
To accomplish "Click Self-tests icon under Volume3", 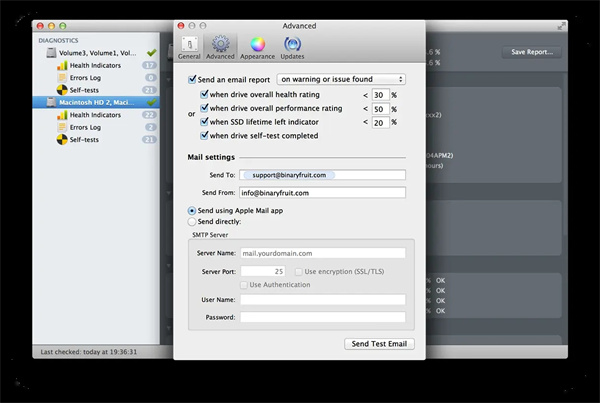I will tap(62, 90).
